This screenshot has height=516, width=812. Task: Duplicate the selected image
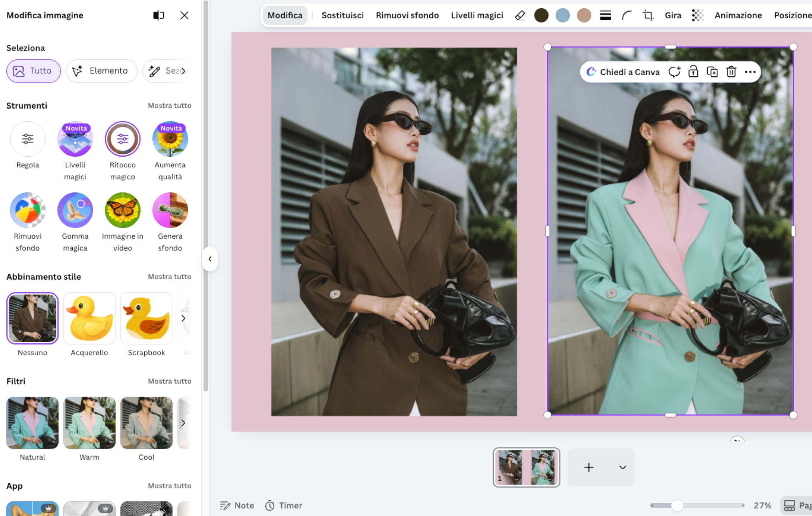click(x=712, y=72)
